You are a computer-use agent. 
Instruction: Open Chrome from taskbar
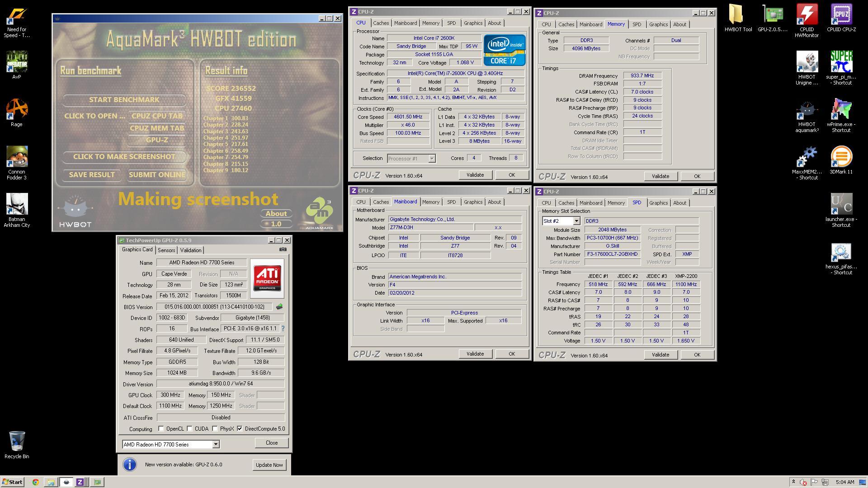click(36, 482)
